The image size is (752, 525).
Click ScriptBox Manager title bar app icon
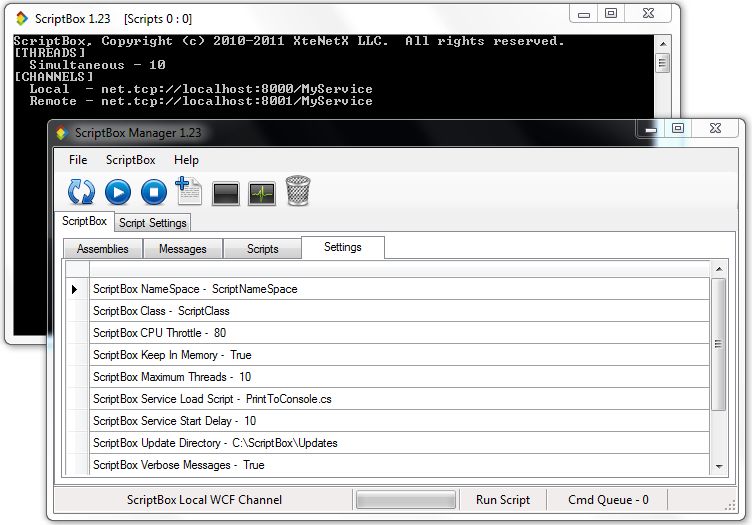click(x=61, y=133)
